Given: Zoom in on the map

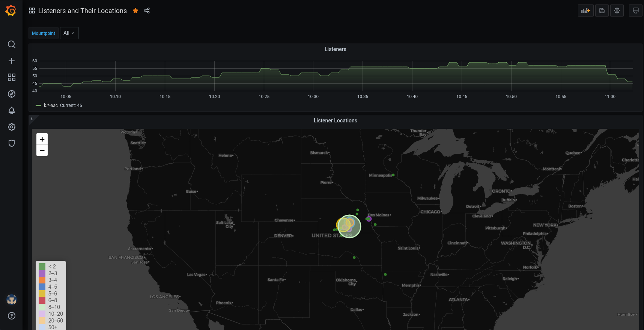Looking at the screenshot, I should (x=42, y=139).
